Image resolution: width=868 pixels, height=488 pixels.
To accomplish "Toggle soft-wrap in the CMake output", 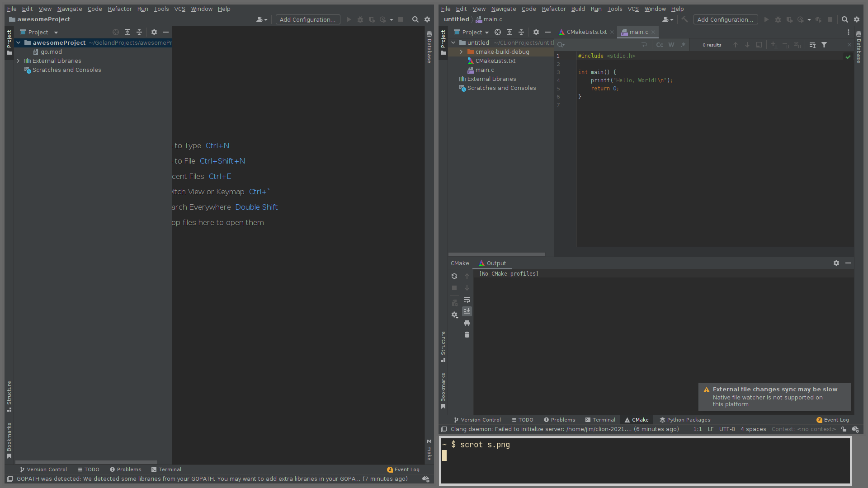I will tap(467, 300).
